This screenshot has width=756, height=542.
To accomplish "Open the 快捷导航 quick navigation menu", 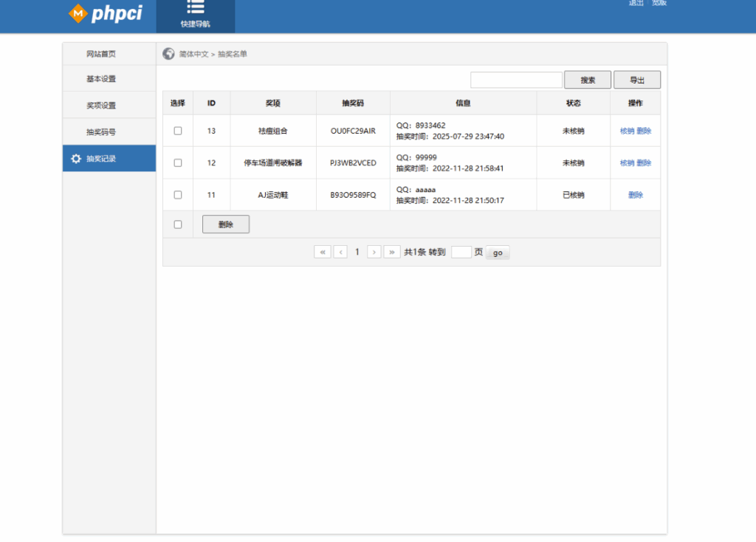I will [195, 16].
